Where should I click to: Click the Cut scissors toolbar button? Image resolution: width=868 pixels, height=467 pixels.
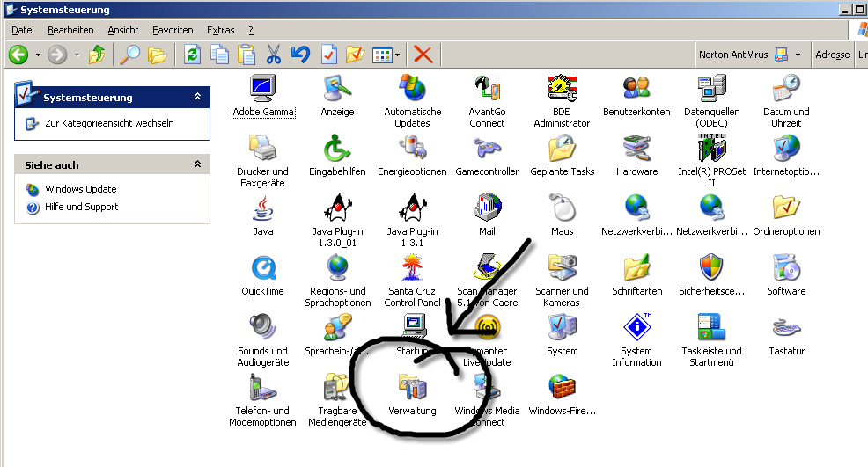click(x=274, y=55)
